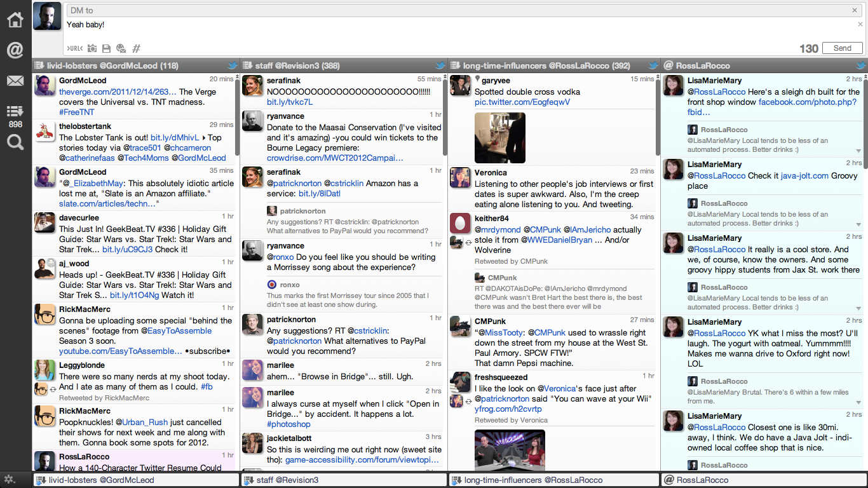The height and width of the screenshot is (488, 868).
Task: Click the retweet icon under keither84's avatar
Action: [469, 243]
